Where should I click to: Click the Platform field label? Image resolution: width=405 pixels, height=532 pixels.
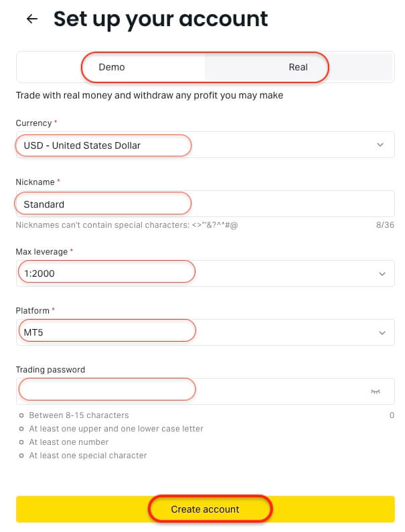point(33,310)
